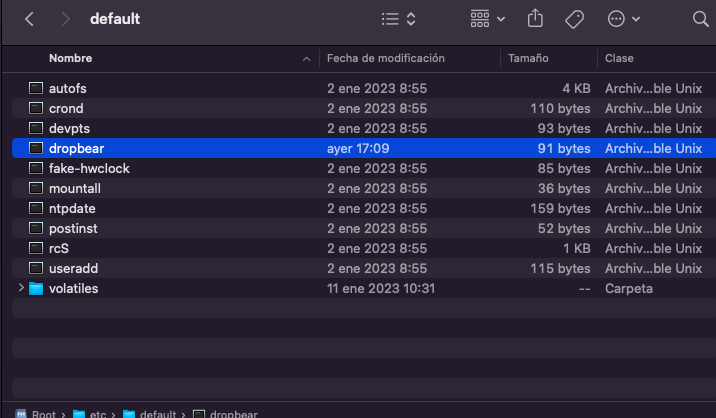Image resolution: width=716 pixels, height=418 pixels.
Task: Go to etc folder in path bar
Action: (x=96, y=413)
